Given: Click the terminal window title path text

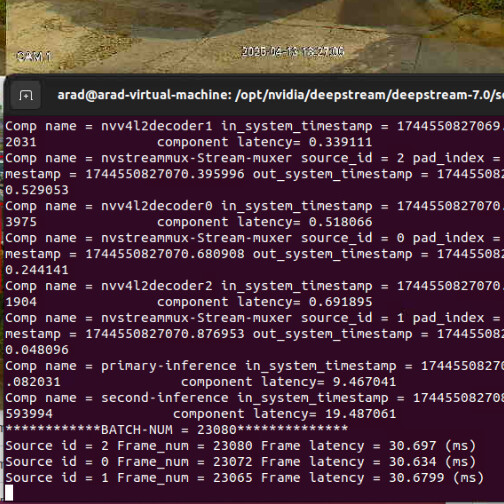Looking at the screenshot, I should pyautogui.click(x=280, y=95).
